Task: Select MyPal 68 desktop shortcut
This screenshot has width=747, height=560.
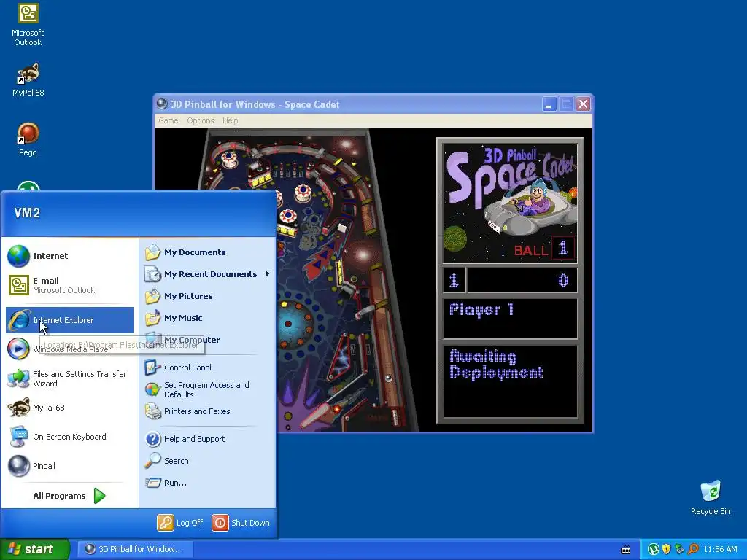Action: (28, 80)
